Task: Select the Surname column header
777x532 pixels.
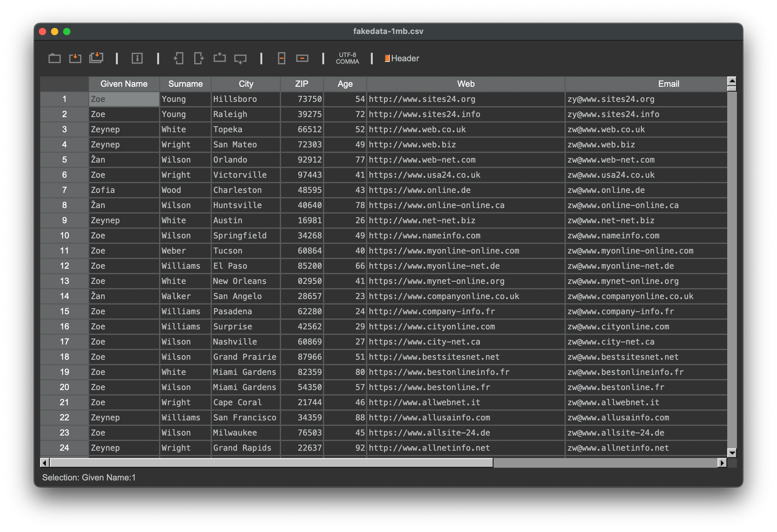Action: click(x=185, y=84)
